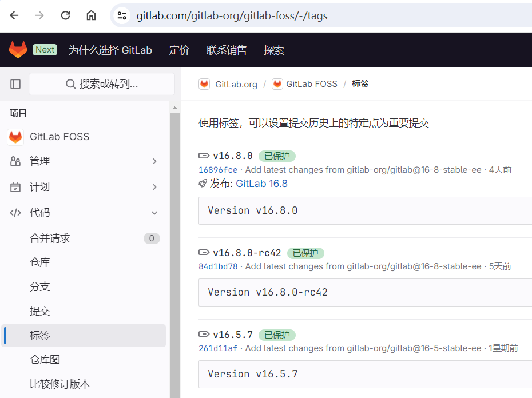
Task: Select the 代码 sidebar icon
Action: (15, 212)
